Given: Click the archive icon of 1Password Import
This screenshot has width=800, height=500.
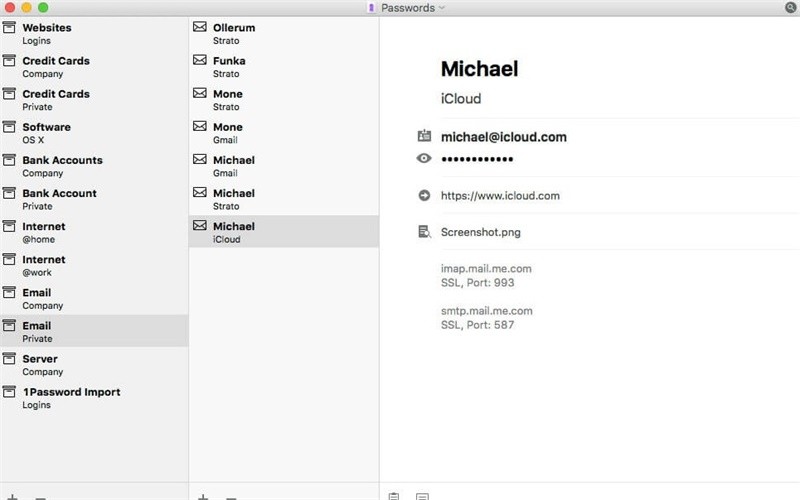Looking at the screenshot, I should tap(9, 392).
